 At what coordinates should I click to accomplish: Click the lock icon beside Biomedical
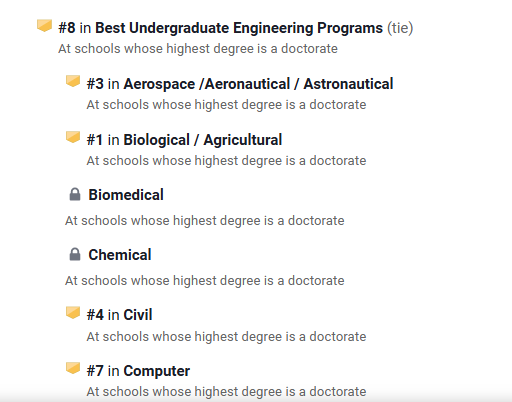75,194
